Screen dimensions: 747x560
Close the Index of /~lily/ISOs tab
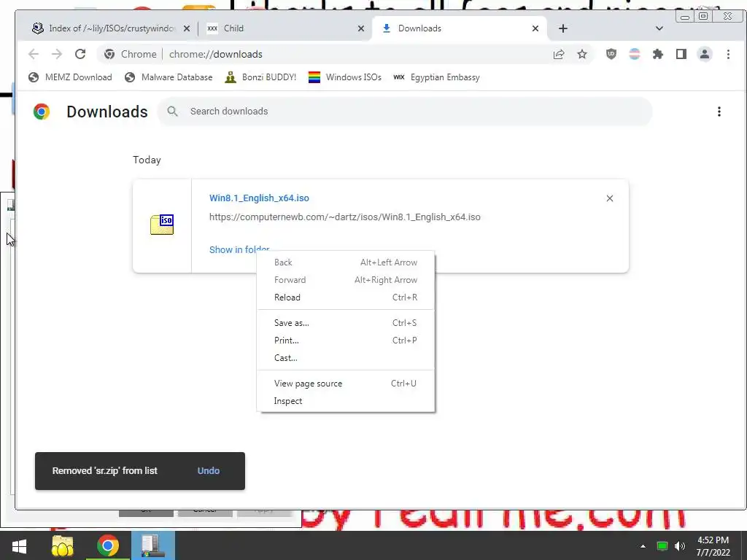coord(187,28)
